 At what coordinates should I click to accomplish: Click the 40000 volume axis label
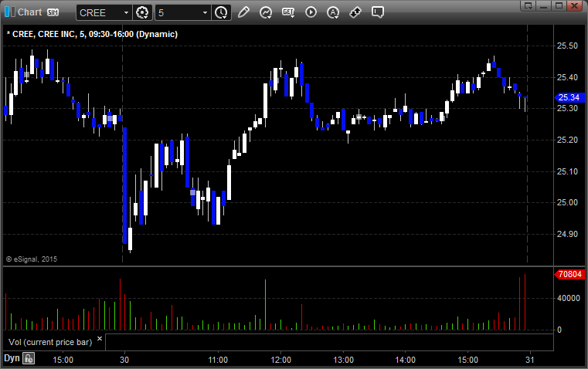(x=569, y=298)
